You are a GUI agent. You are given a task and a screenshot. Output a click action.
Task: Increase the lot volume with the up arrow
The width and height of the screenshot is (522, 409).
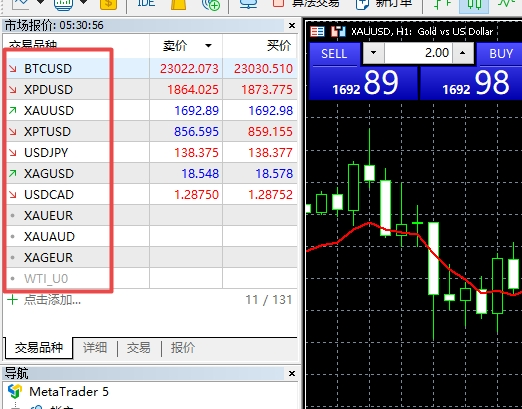(x=463, y=53)
